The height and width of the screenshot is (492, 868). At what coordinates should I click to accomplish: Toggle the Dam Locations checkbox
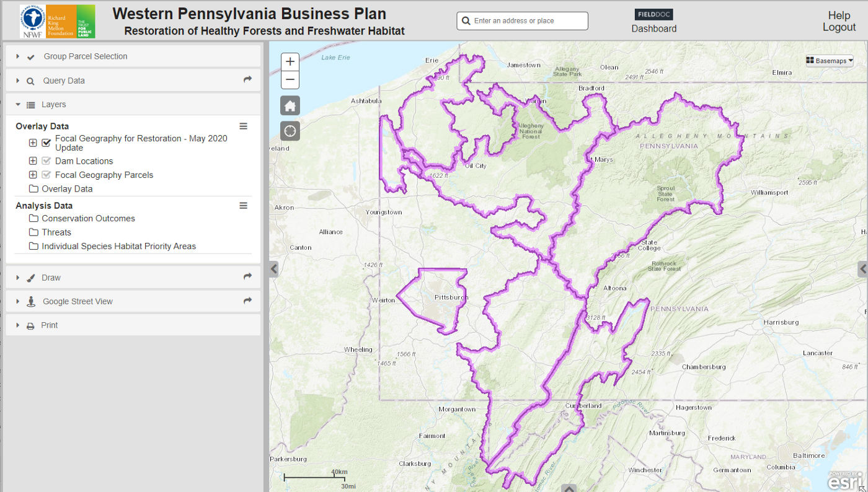[x=46, y=161]
